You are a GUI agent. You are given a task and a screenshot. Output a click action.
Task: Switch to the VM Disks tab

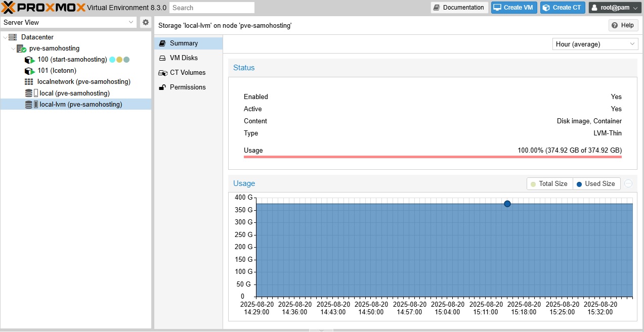tap(183, 58)
